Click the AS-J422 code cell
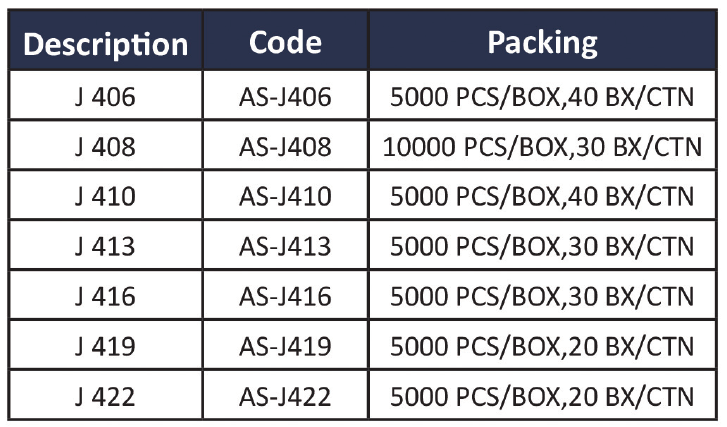 click(x=285, y=396)
